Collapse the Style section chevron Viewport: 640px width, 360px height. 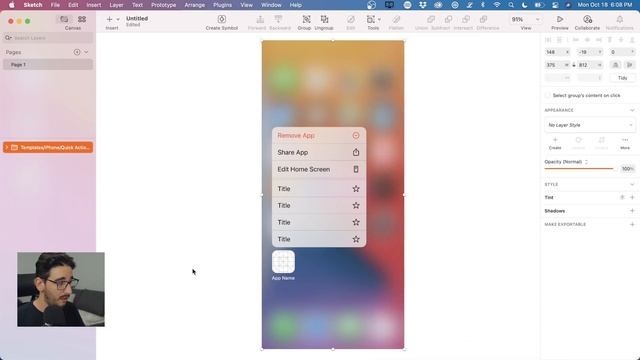(632, 184)
